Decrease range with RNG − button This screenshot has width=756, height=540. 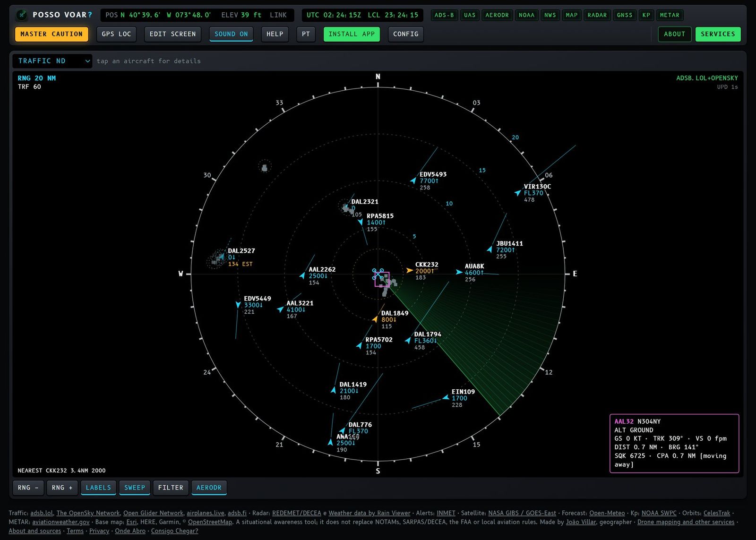point(28,488)
